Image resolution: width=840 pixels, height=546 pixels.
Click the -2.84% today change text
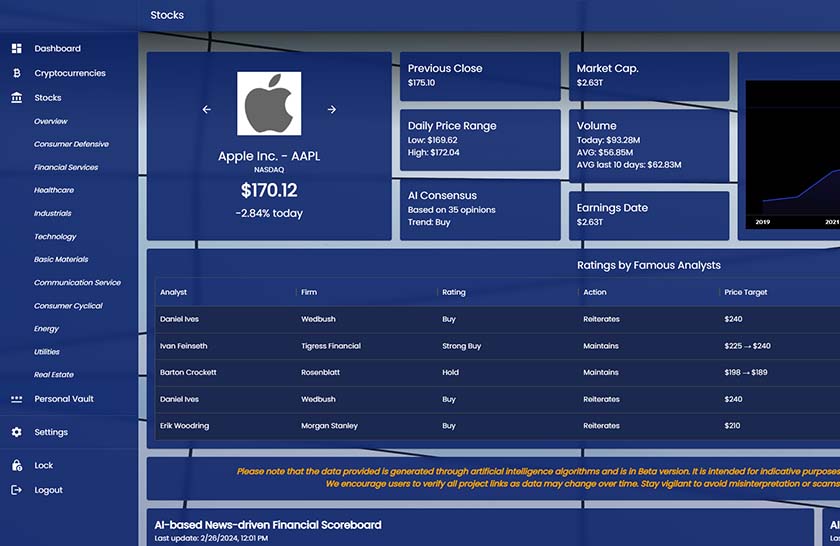pos(269,213)
